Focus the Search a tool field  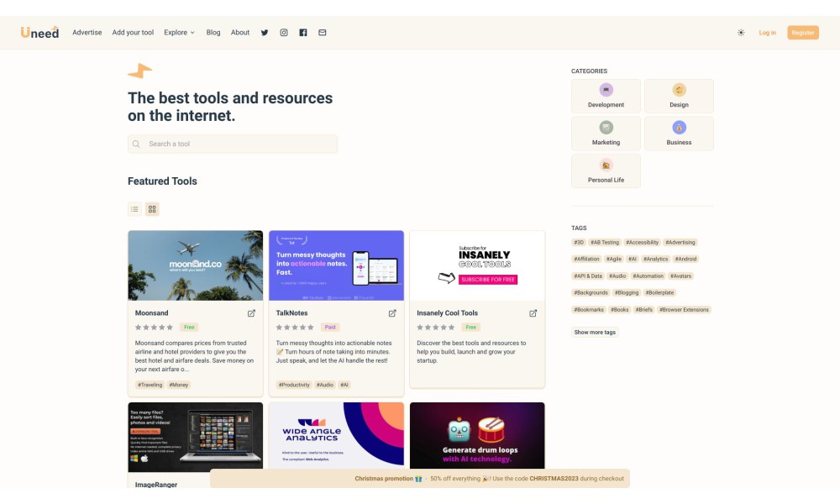(233, 144)
